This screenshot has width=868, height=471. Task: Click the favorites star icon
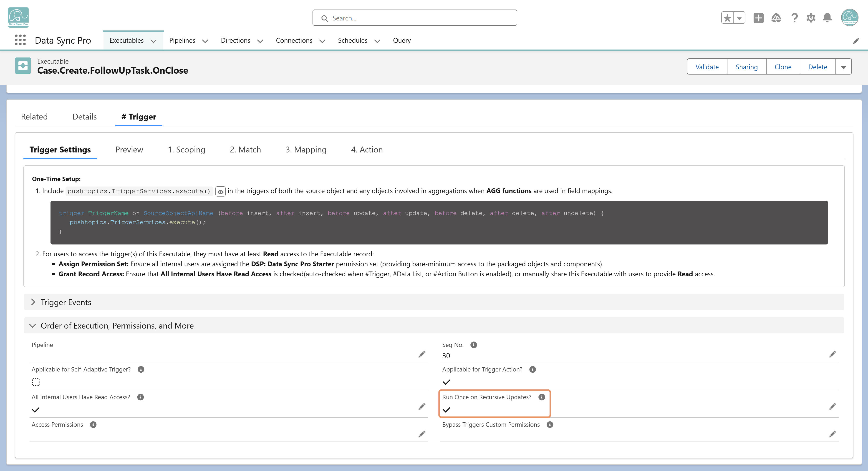727,18
